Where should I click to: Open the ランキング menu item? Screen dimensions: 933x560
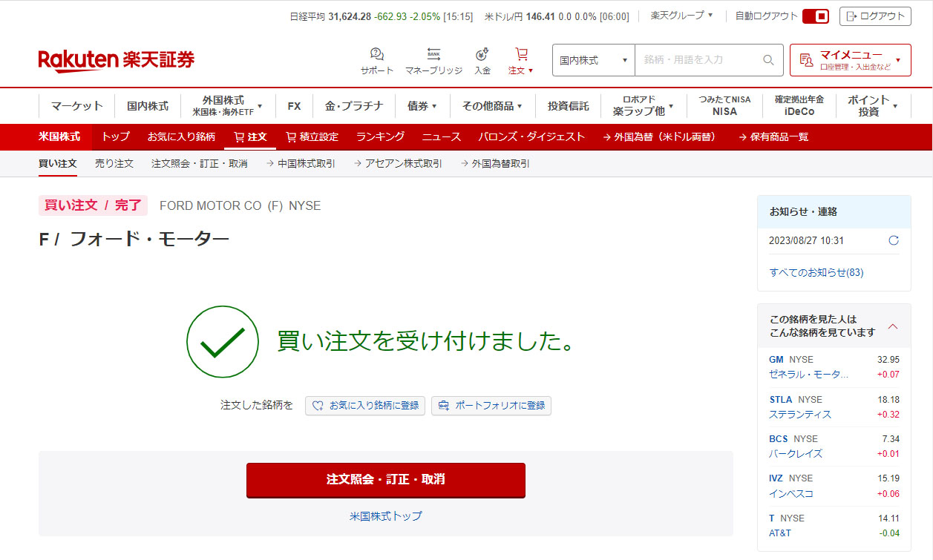(x=380, y=136)
